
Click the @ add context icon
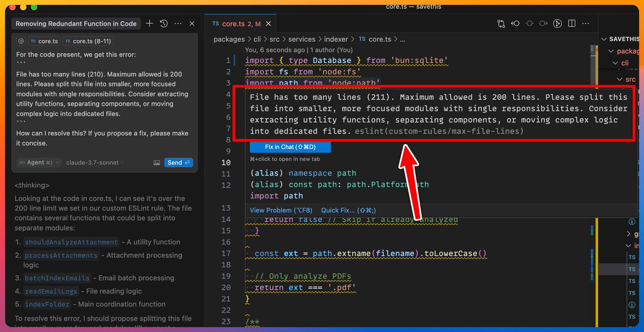pos(21,41)
